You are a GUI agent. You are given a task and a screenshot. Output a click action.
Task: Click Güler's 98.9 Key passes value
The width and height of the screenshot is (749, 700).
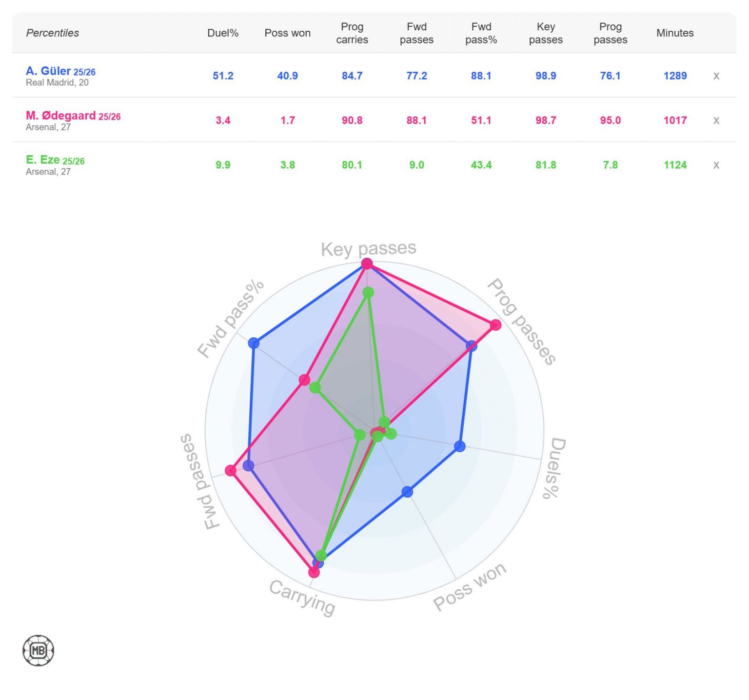(546, 76)
